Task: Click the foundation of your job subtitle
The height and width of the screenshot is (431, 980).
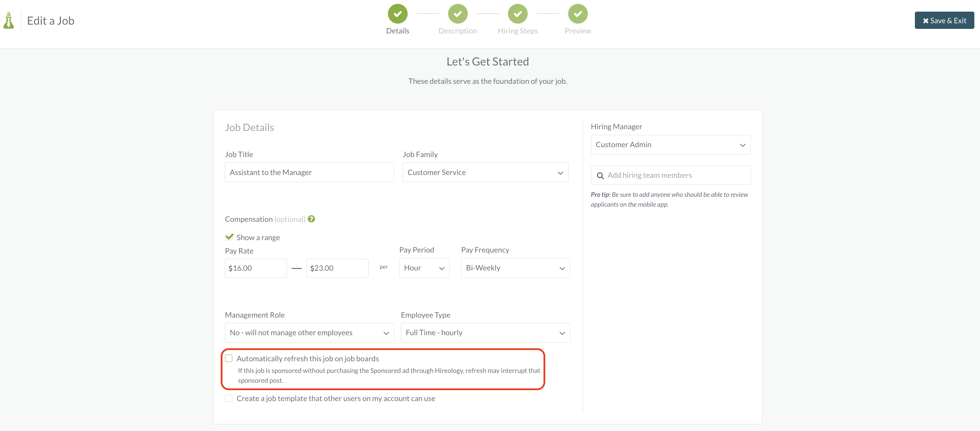Action: point(488,81)
